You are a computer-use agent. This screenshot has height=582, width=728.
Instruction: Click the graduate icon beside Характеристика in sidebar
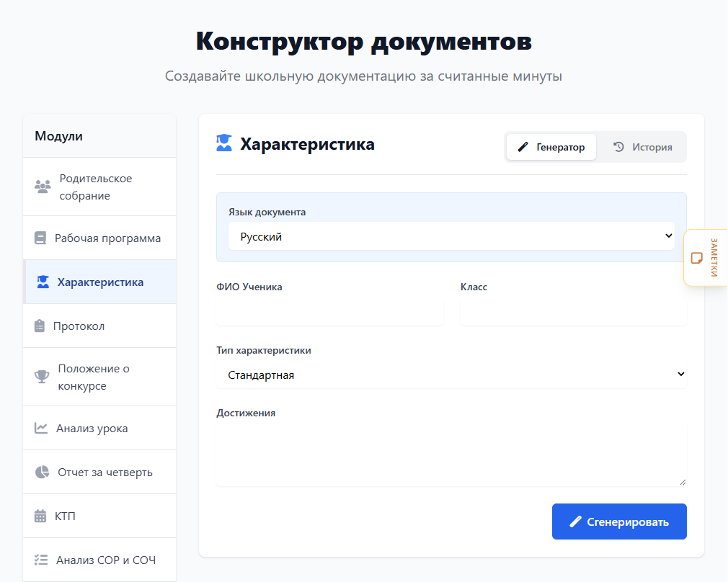[43, 282]
